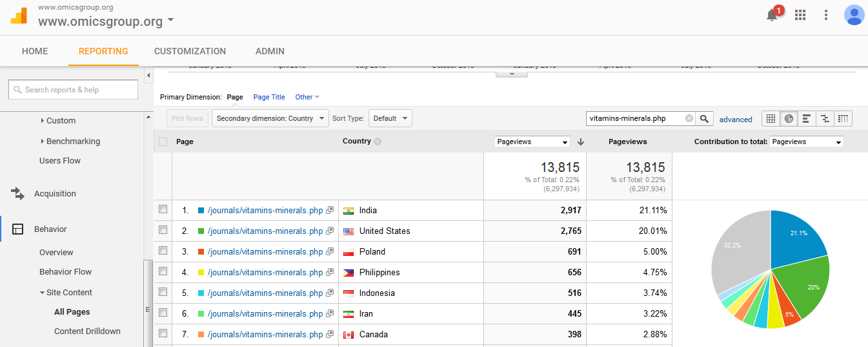Open Content Drilldown report
868x347 pixels.
coord(87,331)
